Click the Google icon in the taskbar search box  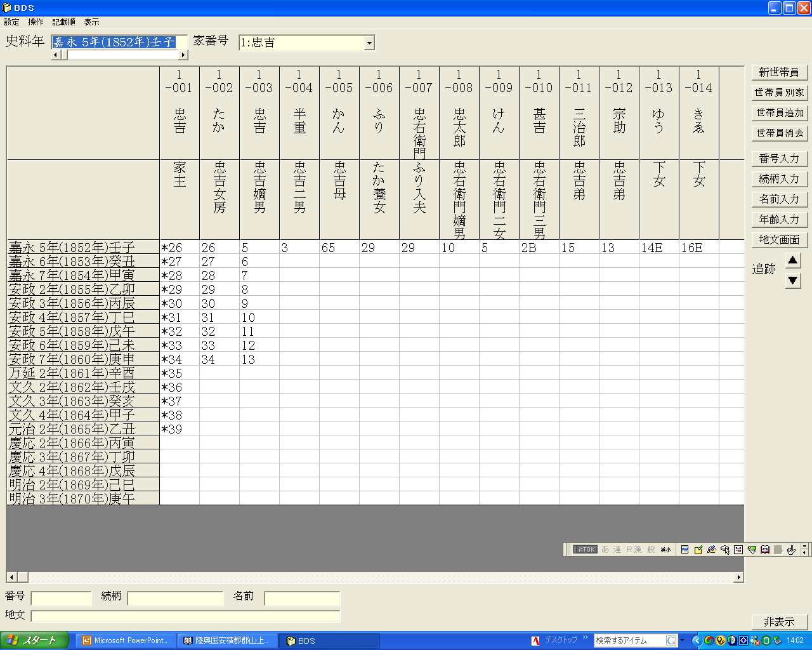[x=671, y=640]
